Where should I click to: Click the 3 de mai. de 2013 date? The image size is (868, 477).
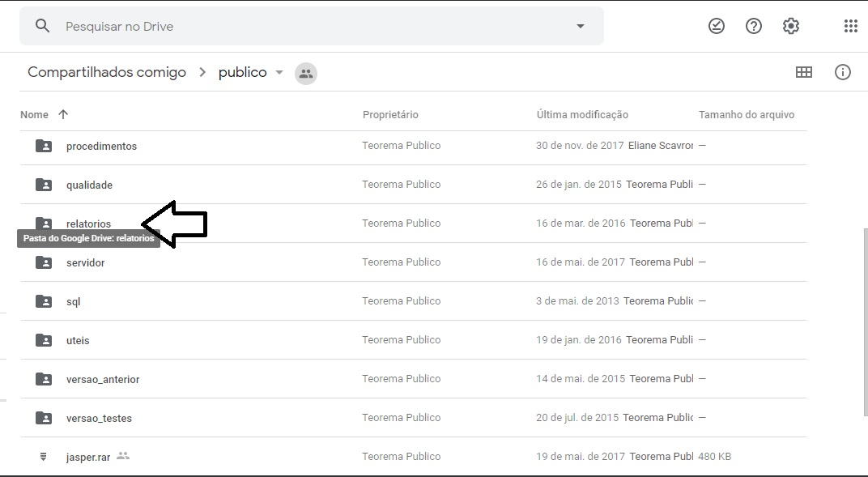coord(577,300)
